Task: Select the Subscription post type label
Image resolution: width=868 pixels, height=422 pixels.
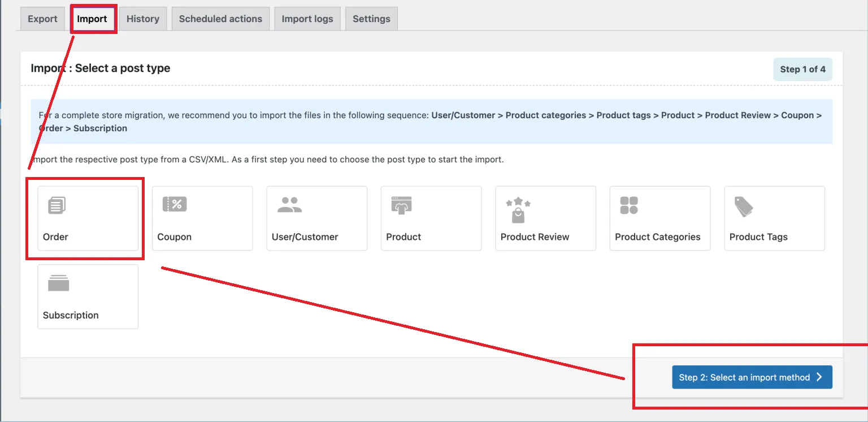Action: pos(71,315)
